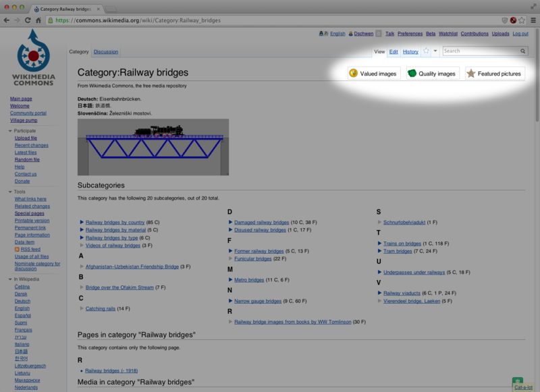Bookmark page with address bar star
Viewport: 540px width, 392px height.
pos(522,20)
